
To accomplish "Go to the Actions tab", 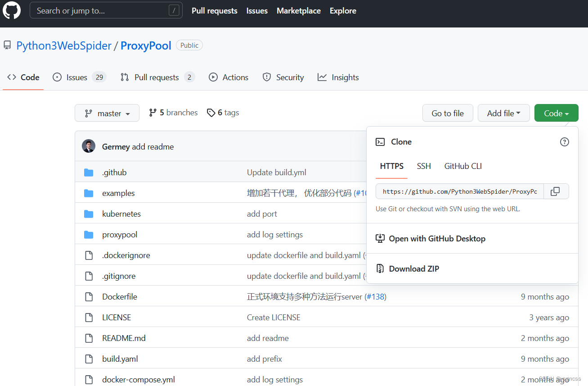I will click(229, 77).
